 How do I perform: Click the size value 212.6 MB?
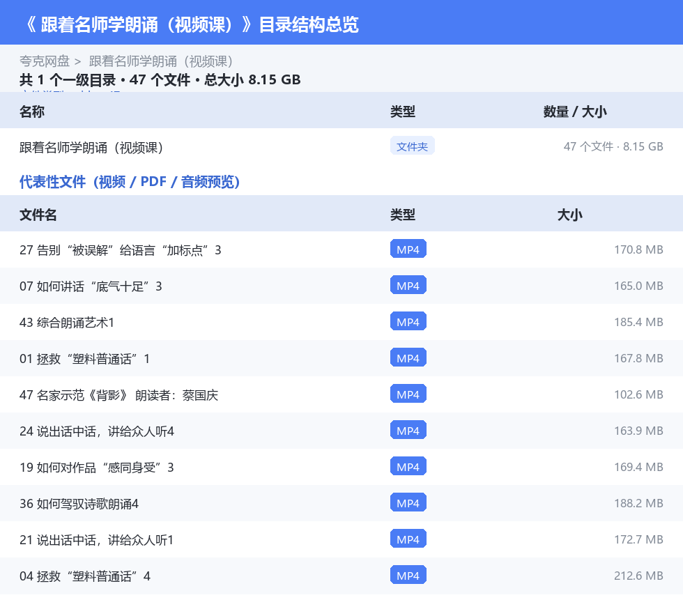tap(638, 575)
